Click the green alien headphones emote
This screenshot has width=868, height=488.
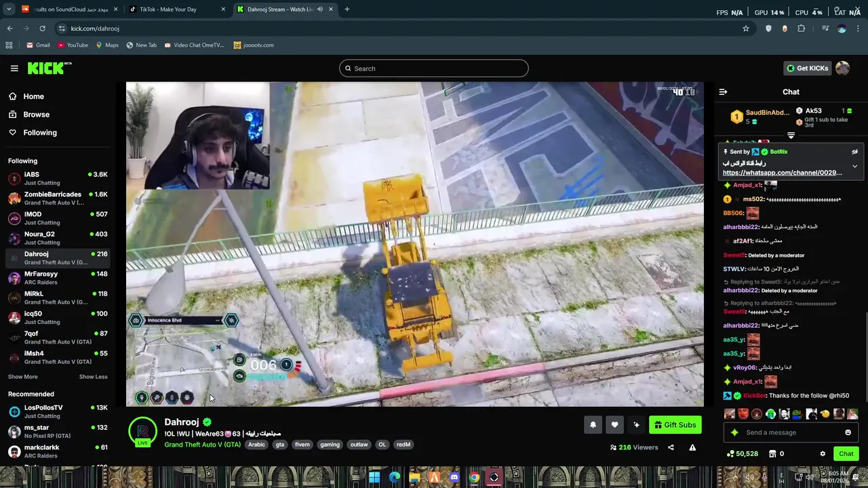pos(770,413)
